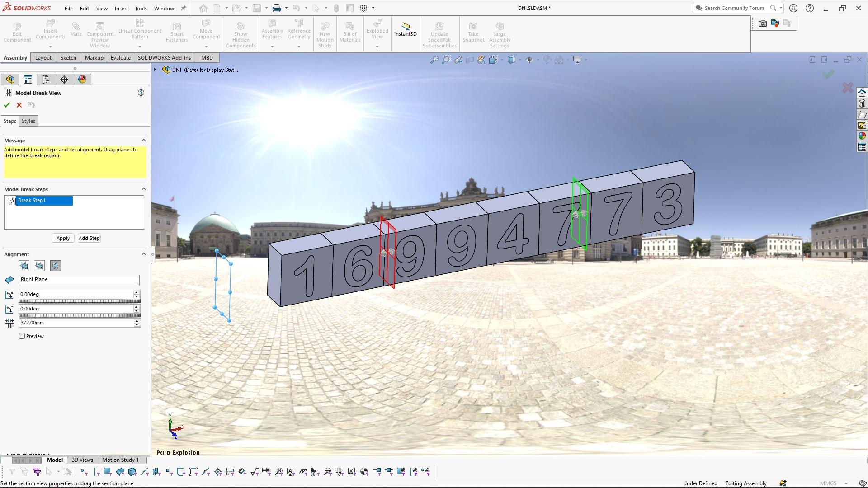This screenshot has height=488, width=868.
Task: Switch to the Evaluate tab
Action: pyautogui.click(x=121, y=58)
